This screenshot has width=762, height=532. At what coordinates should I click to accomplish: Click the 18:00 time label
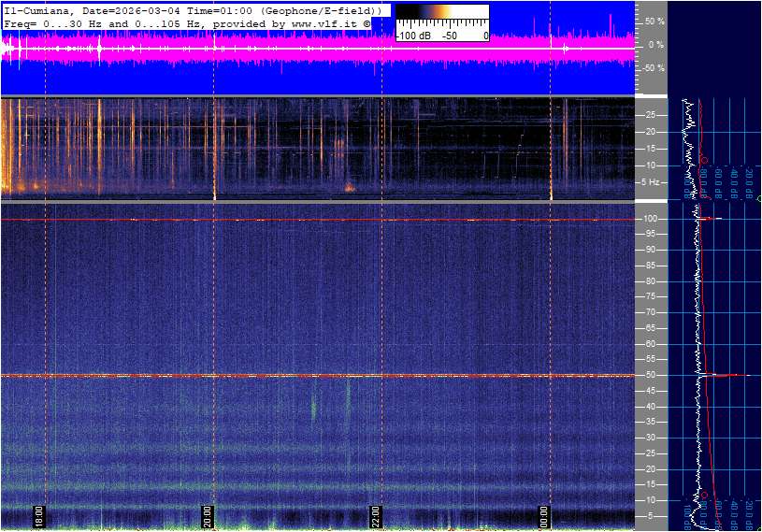(39, 516)
